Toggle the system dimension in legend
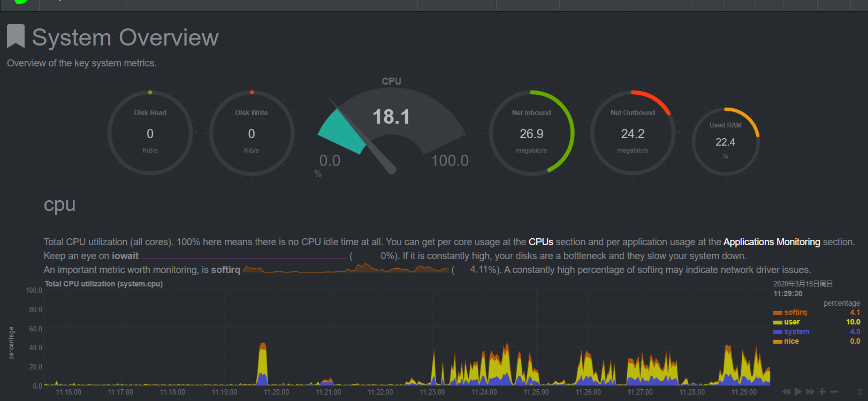This screenshot has width=868, height=401. [x=797, y=332]
